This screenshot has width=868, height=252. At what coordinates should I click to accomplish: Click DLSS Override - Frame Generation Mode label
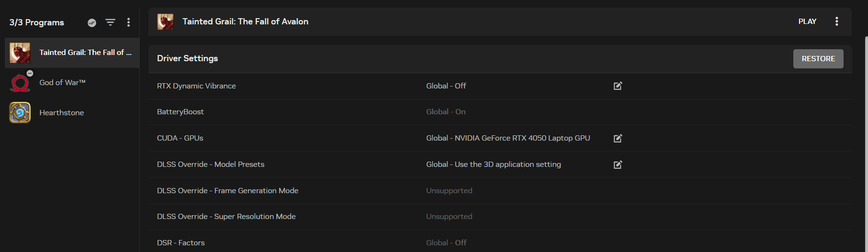(x=227, y=191)
